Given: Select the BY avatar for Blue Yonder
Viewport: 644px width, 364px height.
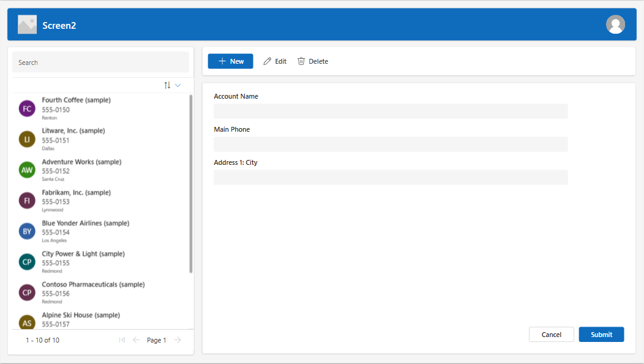Looking at the screenshot, I should click(27, 231).
